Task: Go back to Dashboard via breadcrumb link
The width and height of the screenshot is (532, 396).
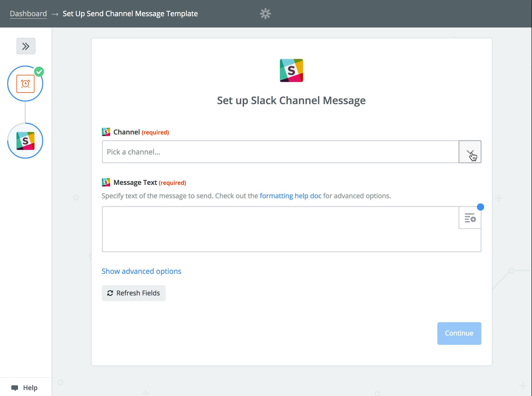Action: (28, 14)
